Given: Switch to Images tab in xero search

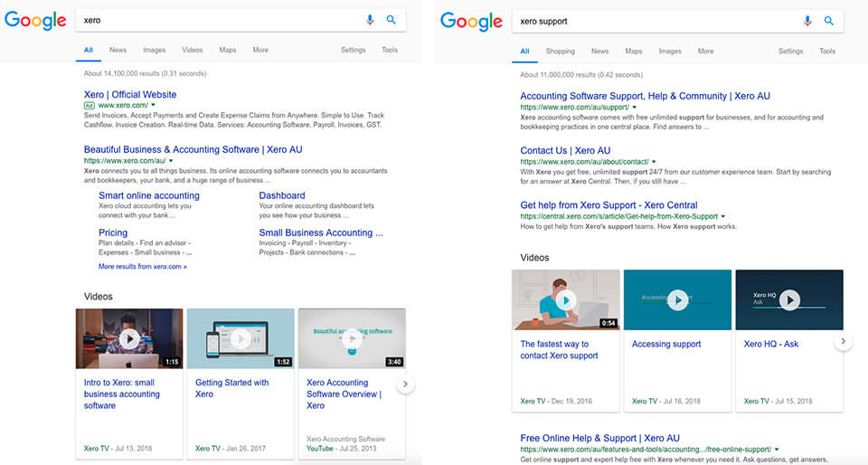Looking at the screenshot, I should coord(155,50).
